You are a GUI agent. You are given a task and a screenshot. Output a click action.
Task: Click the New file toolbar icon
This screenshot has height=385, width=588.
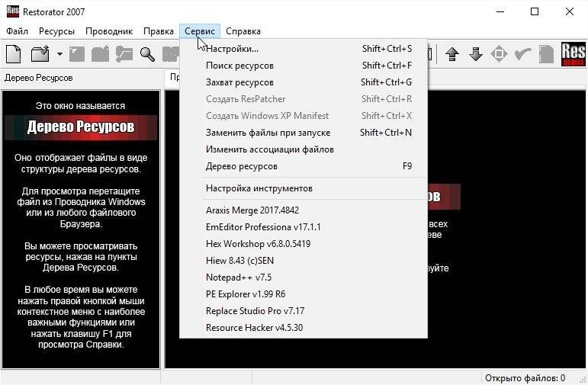pos(14,54)
